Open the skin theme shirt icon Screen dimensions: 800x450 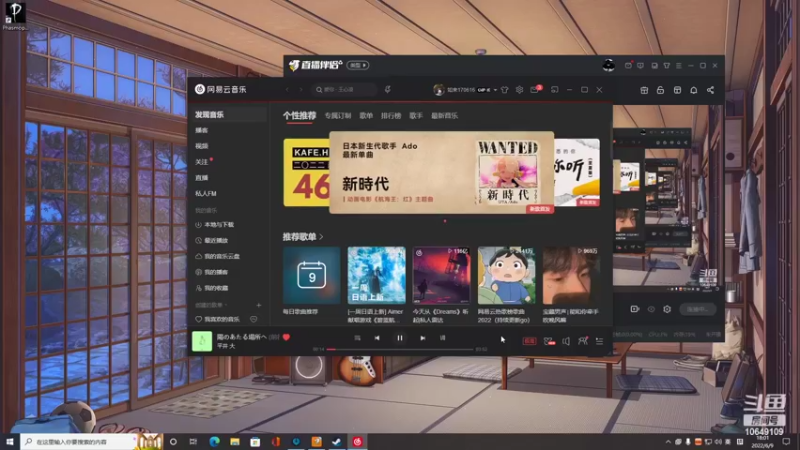click(505, 90)
